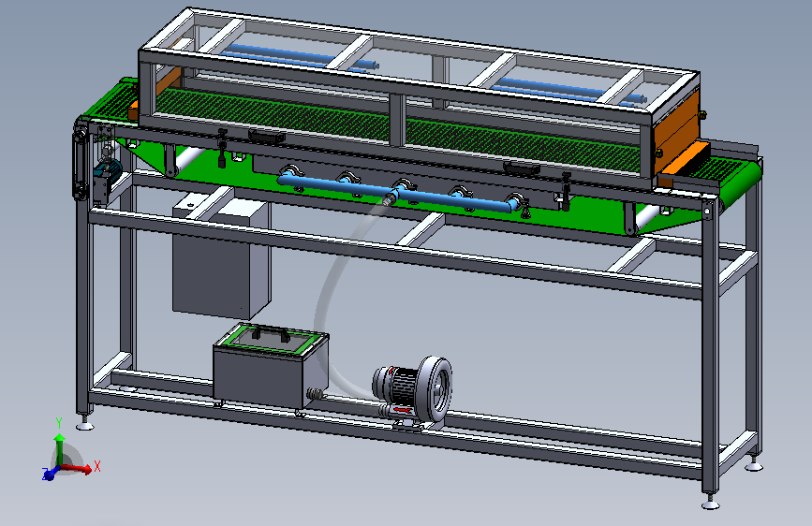Select the center vertical post of the enclosure
812x526 pixels.
[398, 121]
